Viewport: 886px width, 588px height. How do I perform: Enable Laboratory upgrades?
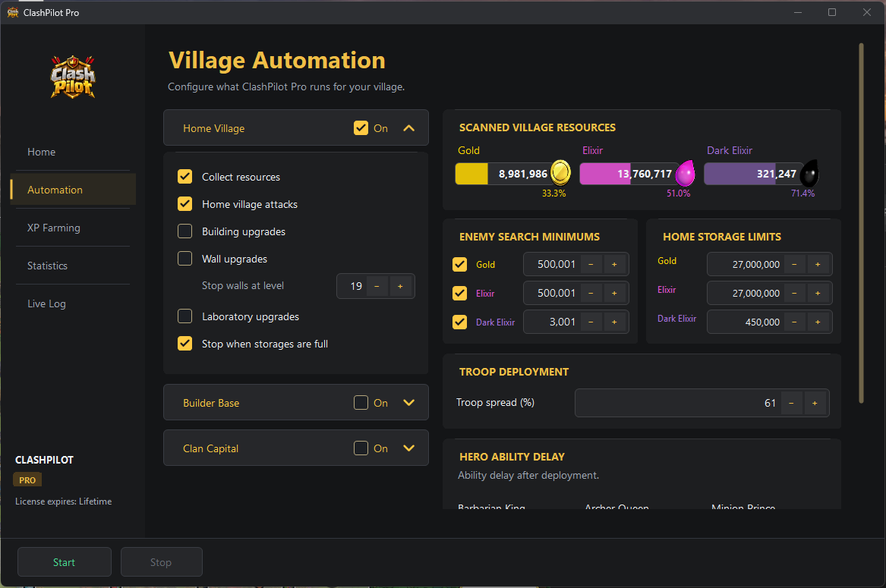coord(184,316)
